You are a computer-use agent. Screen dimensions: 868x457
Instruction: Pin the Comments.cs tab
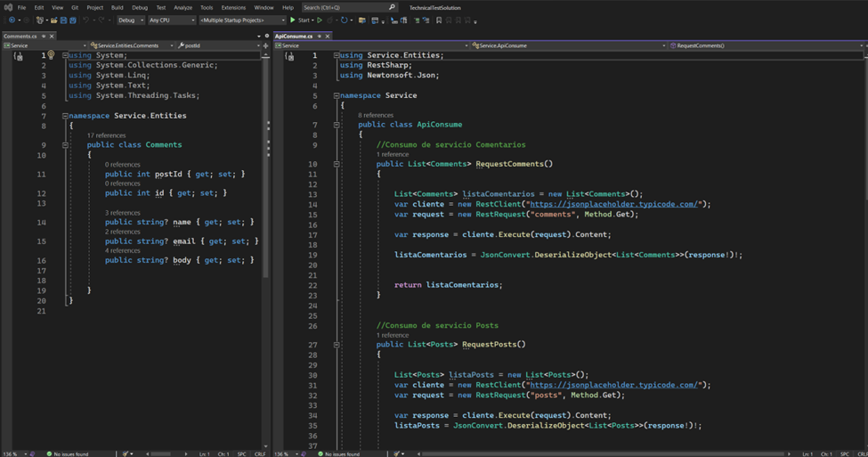tap(44, 36)
